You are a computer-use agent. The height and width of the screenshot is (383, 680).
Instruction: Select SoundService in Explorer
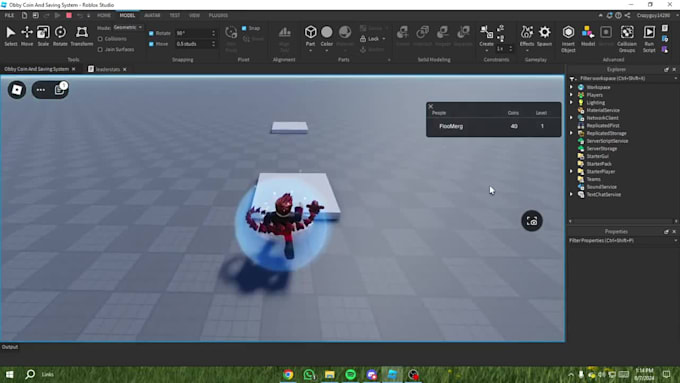click(601, 187)
